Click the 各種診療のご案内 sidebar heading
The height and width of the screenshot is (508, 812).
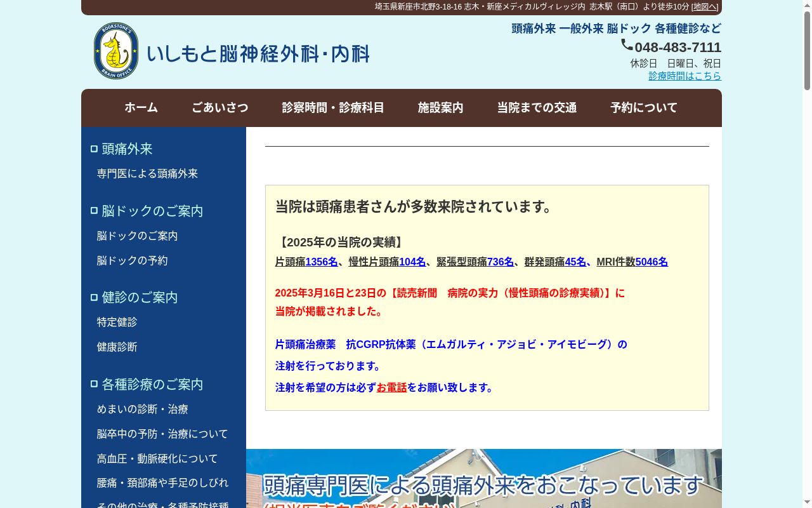152,385
